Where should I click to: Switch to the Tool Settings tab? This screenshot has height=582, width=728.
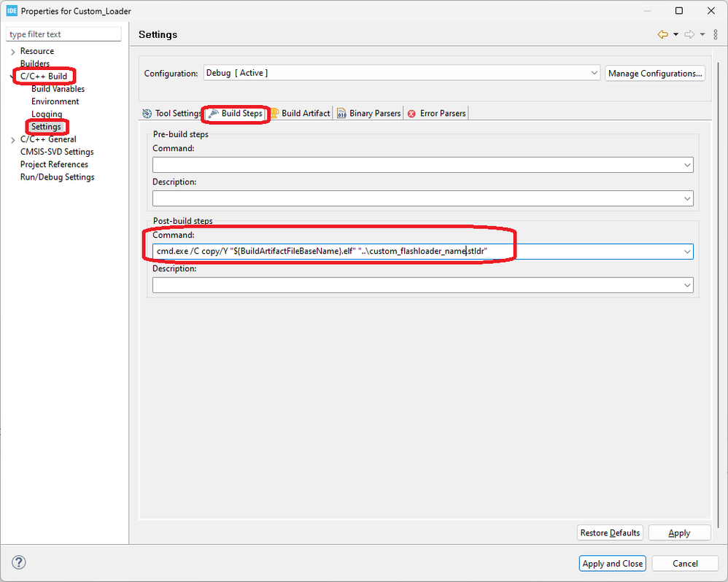tap(177, 114)
